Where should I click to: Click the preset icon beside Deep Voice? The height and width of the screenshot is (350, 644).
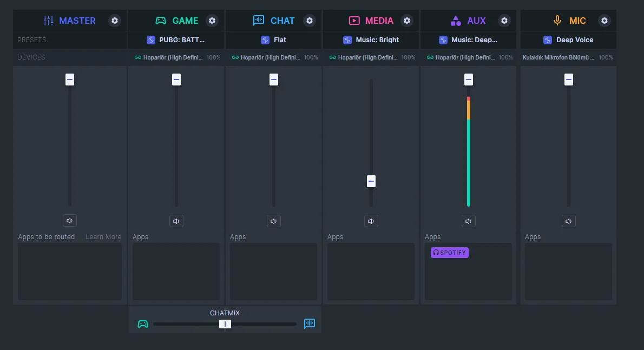(548, 40)
